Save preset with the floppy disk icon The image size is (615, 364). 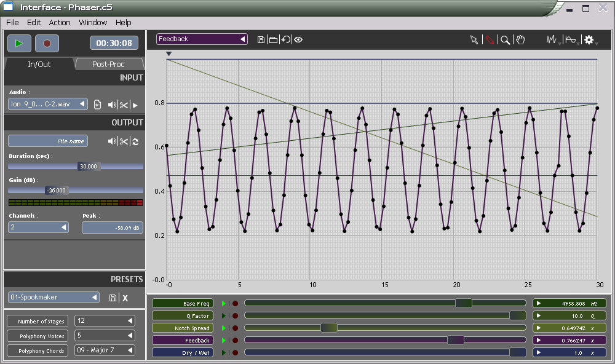(x=113, y=298)
